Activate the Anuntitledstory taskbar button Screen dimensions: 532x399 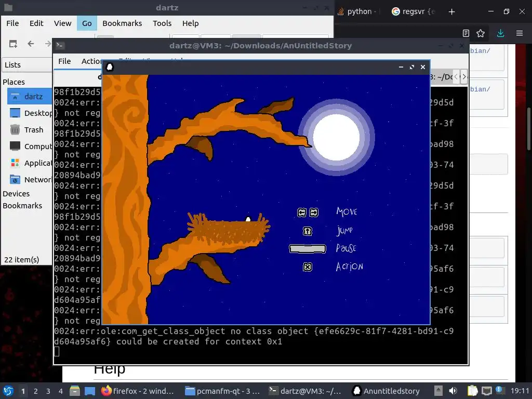pos(387,391)
